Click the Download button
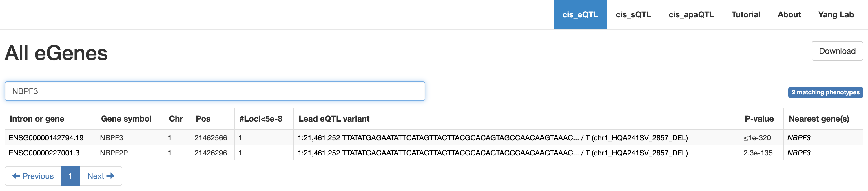The image size is (868, 191). point(837,51)
